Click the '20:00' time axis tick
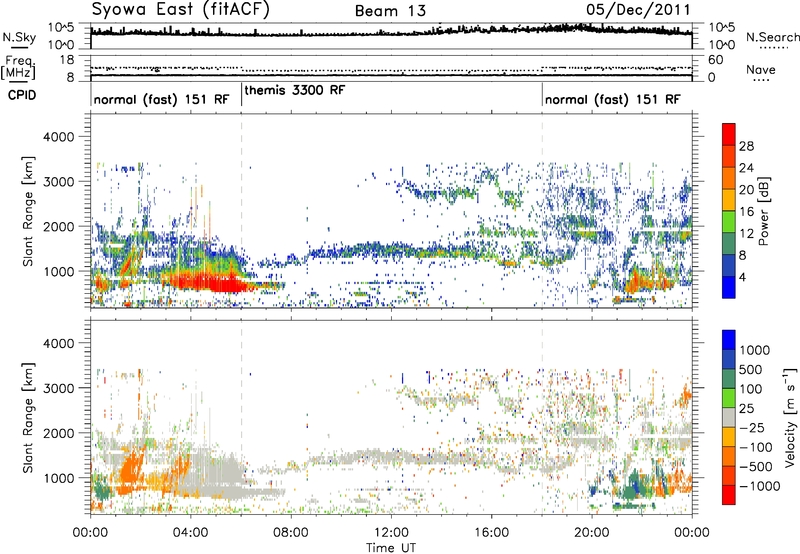Viewport: 800px width, 554px height. pyautogui.click(x=592, y=533)
